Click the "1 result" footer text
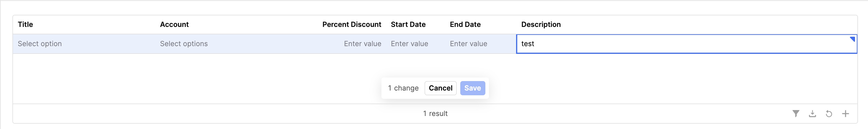 point(435,113)
